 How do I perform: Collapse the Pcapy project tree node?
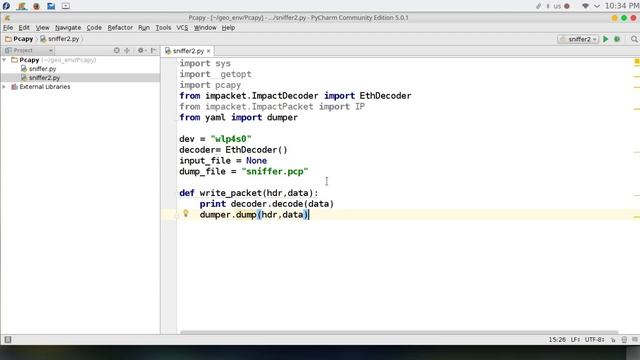(x=4, y=60)
